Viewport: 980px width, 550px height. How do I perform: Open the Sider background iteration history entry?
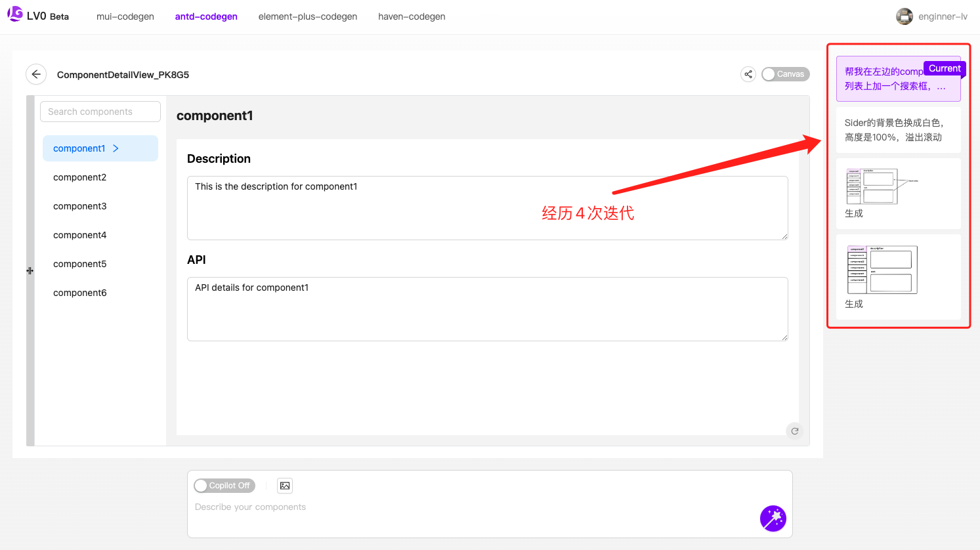(897, 130)
